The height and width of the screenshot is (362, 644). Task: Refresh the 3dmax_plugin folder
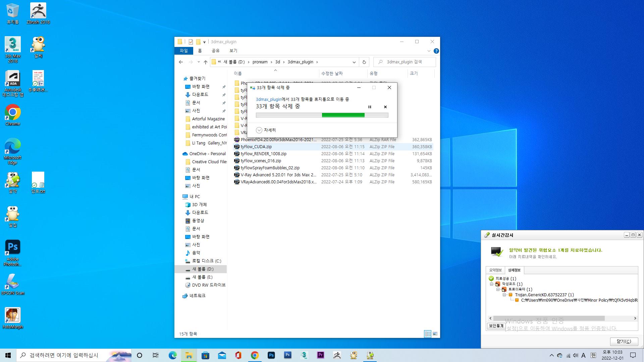(x=364, y=62)
